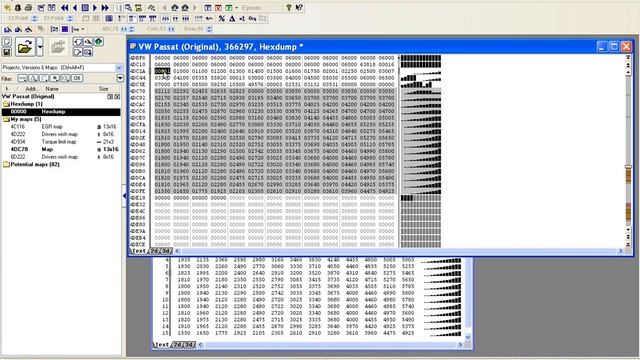Screen dimensions: 640x360
Task: Activate the context help pointer icon
Action: point(299,7)
